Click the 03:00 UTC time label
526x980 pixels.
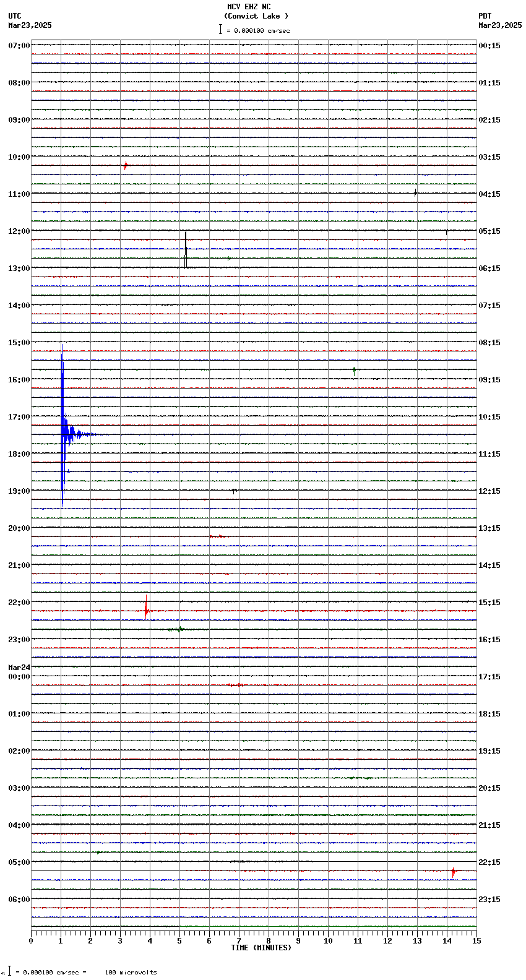pyautogui.click(x=19, y=788)
